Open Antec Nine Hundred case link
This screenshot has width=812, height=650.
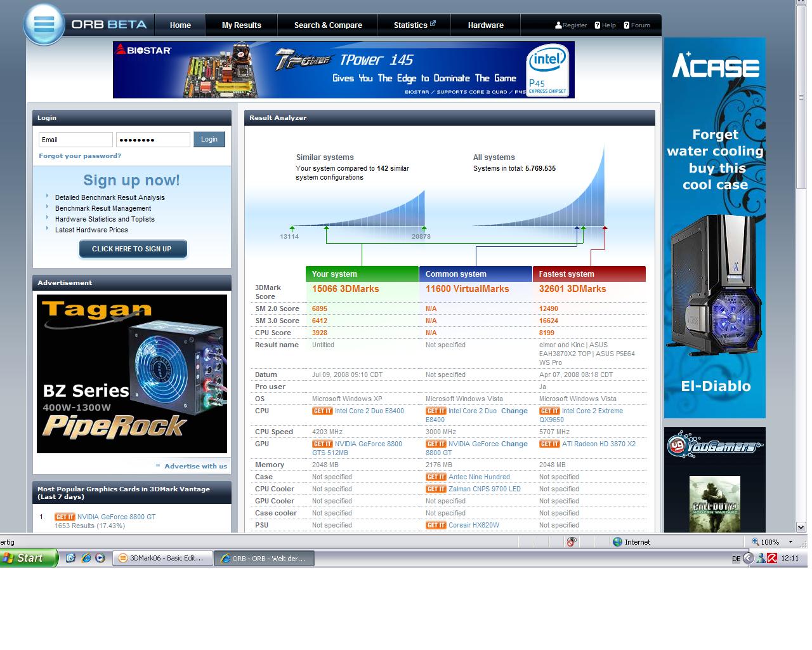click(479, 477)
